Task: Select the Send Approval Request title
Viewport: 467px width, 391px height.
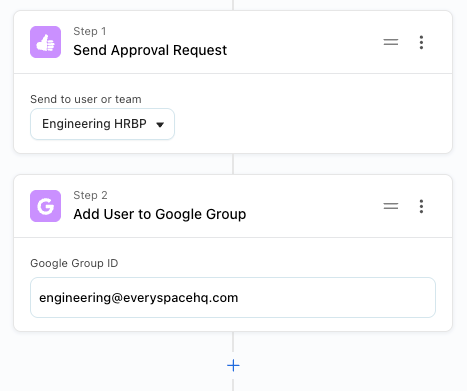Action: point(150,50)
